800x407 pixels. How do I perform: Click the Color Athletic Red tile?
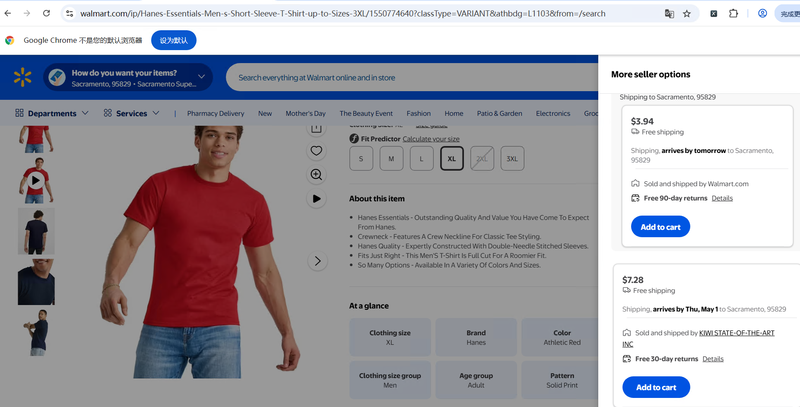point(560,337)
